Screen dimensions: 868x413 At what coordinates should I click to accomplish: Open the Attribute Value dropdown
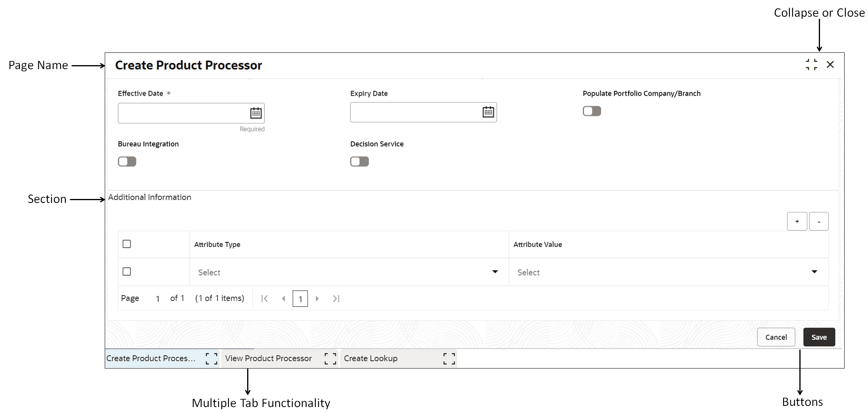(814, 272)
